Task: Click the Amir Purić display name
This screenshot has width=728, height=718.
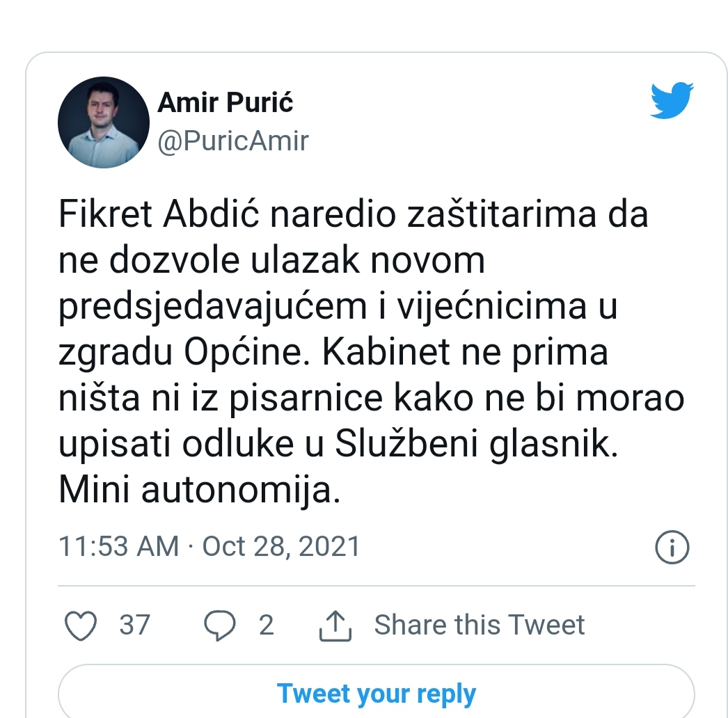Action: point(225,102)
